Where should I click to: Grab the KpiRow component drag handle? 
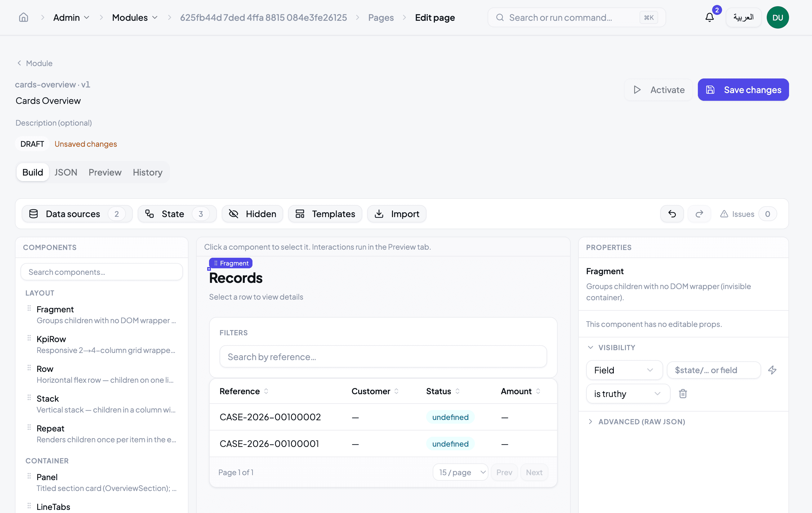29,338
